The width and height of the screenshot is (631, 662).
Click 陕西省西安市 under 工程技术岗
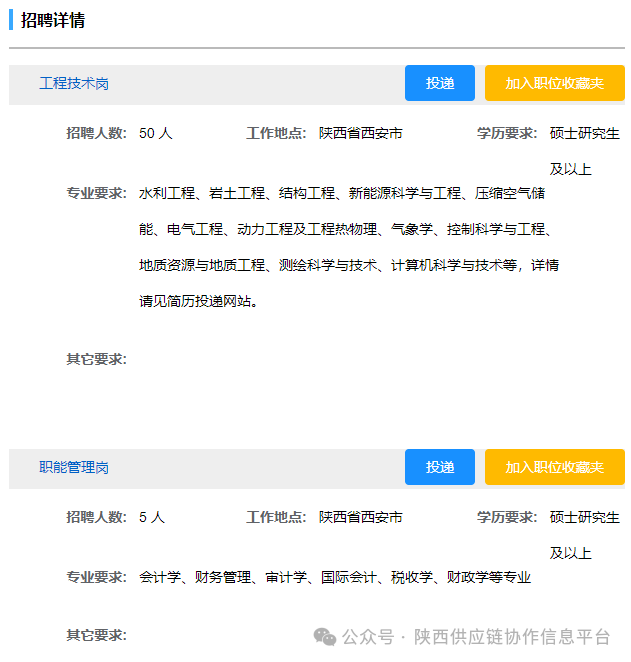[x=360, y=133]
